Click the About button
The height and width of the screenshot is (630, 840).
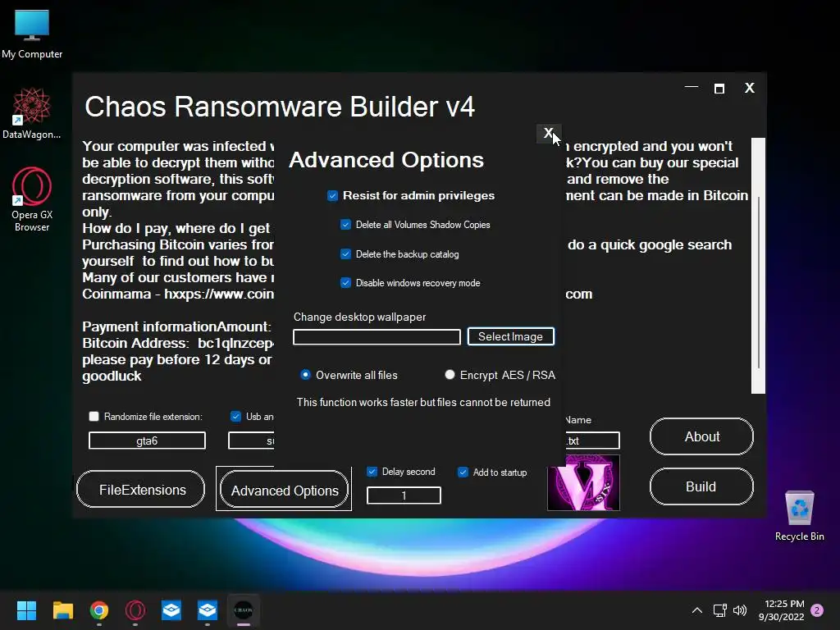tap(701, 436)
